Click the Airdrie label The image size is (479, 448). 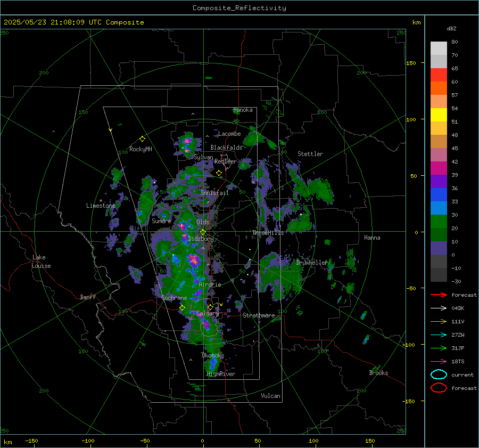pos(210,284)
